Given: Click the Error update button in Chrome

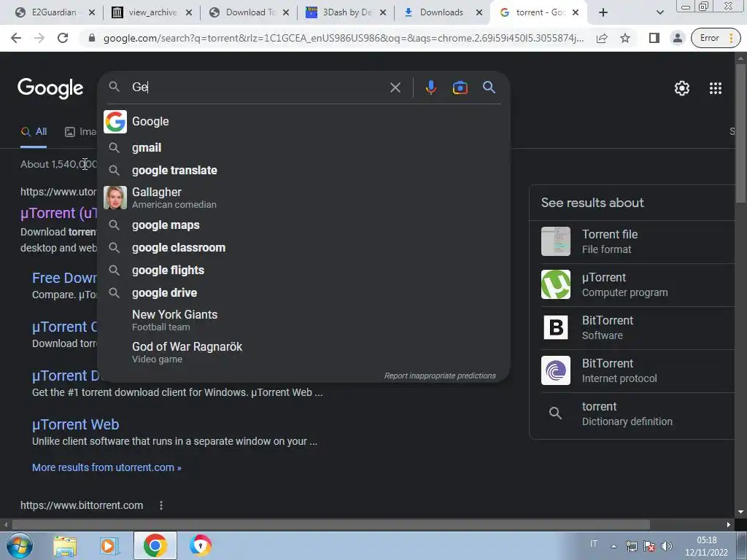Looking at the screenshot, I should point(716,38).
